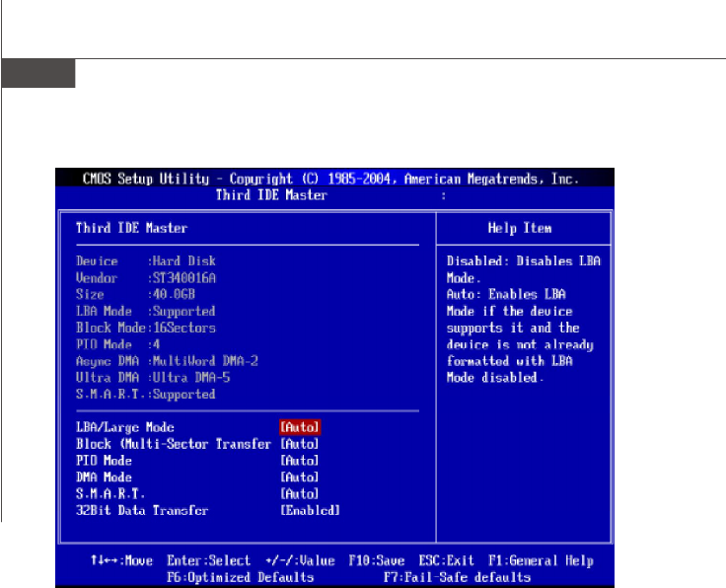
Task: Click the Third IDE Master panel heading
Action: point(131,228)
